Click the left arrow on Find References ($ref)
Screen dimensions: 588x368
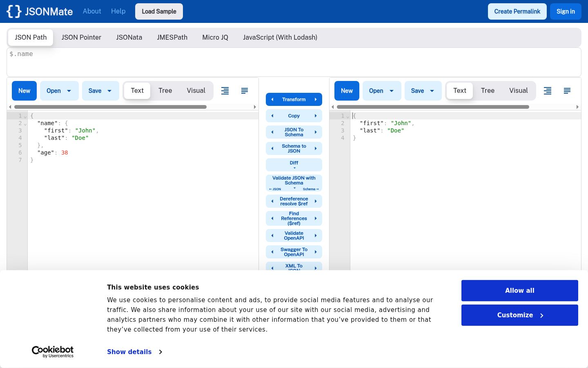[x=272, y=218]
